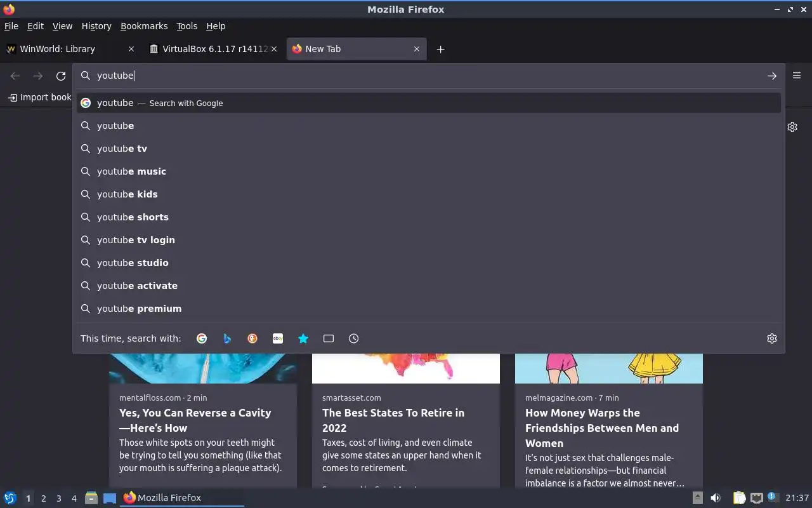Open the Tools menu
The image size is (812, 508).
pos(187,26)
